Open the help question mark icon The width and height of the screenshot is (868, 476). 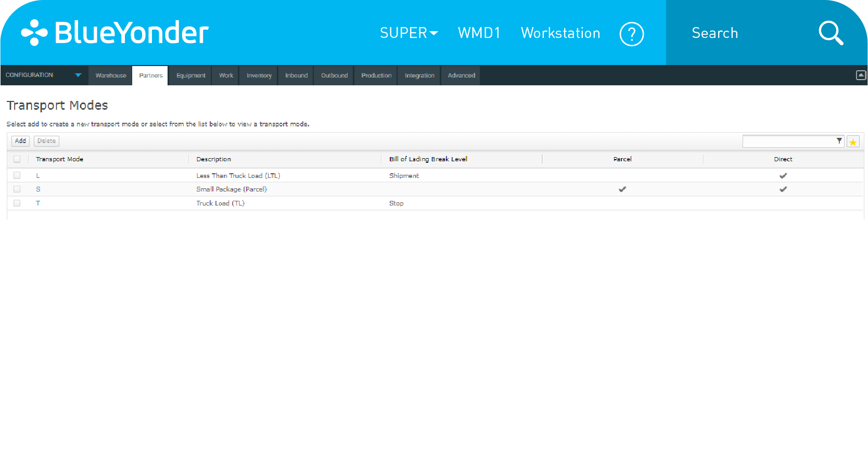[x=632, y=33]
